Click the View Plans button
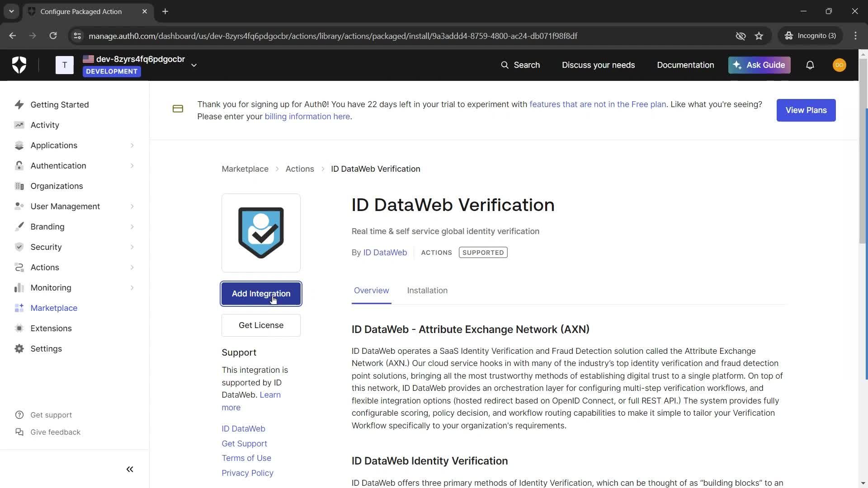This screenshot has height=488, width=868. [806, 110]
